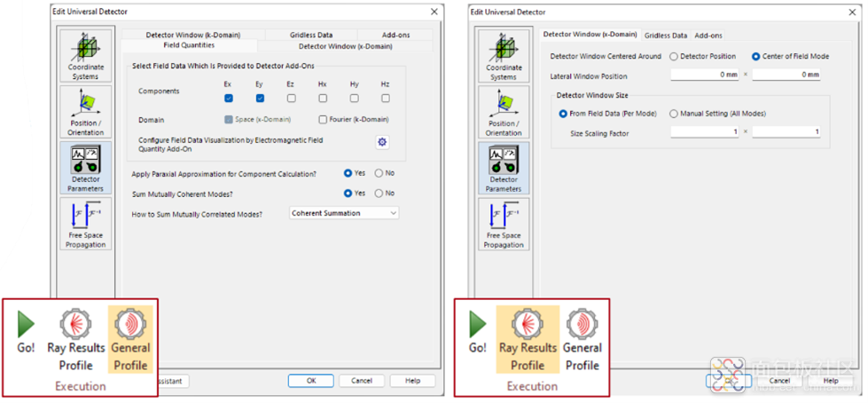Toggle the Space (x-Domain) checkbox
868x403 pixels.
229,120
